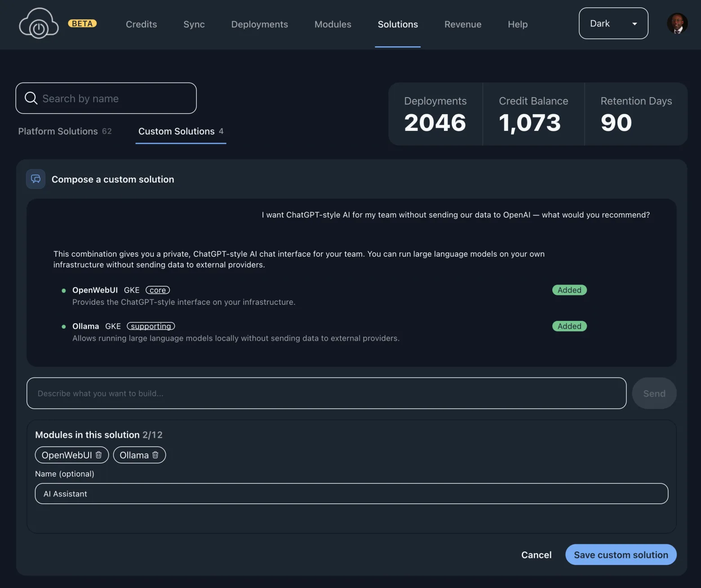Image resolution: width=701 pixels, height=588 pixels.
Task: Click the core tag next to OpenWebUI
Action: [x=158, y=290]
